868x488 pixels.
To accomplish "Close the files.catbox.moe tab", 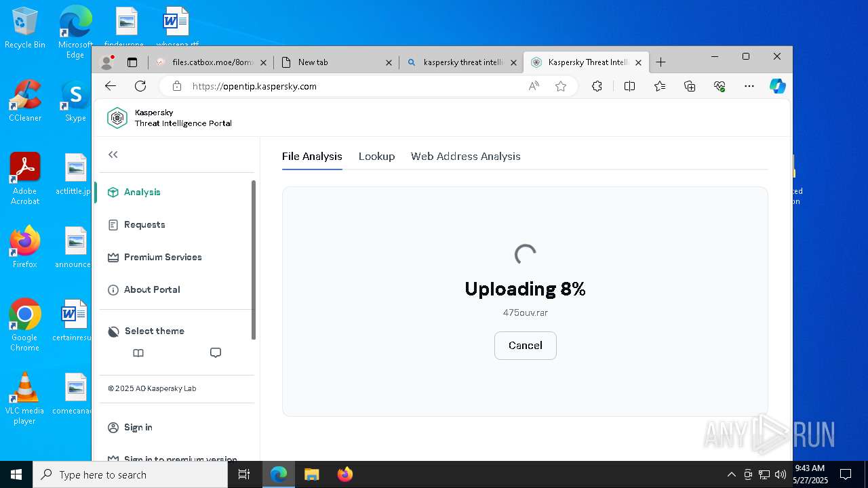I will 264,62.
